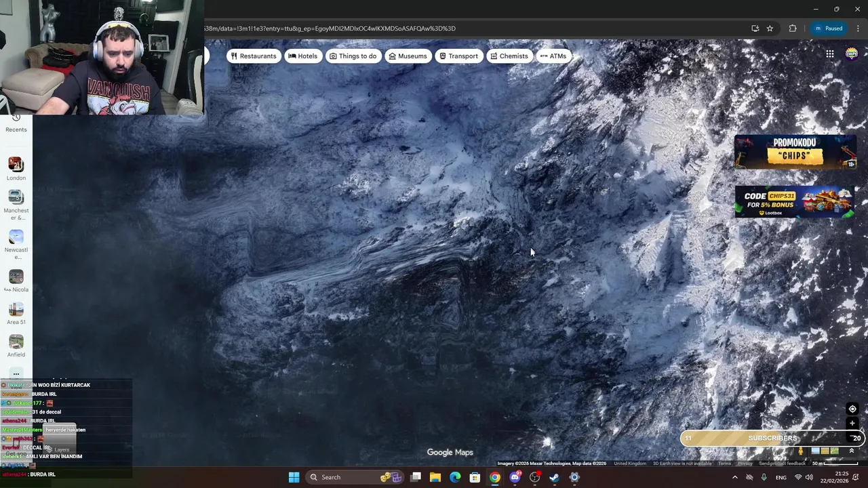Open Chrome three-dot menu
The height and width of the screenshot is (488, 868).
pyautogui.click(x=858, y=28)
